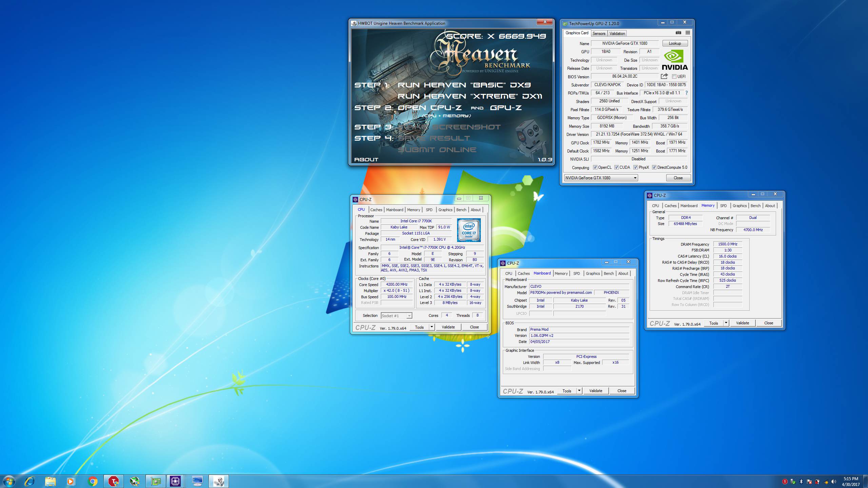Click the NVIDIA logo in GPU-Z
868x488 pixels.
click(x=674, y=60)
